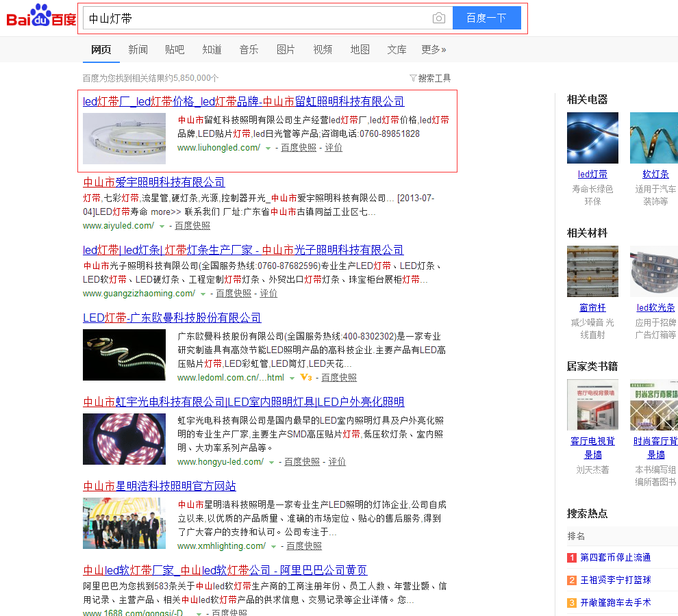678x616 pixels.
Task: Click the Baidu logo
Action: tap(41, 16)
